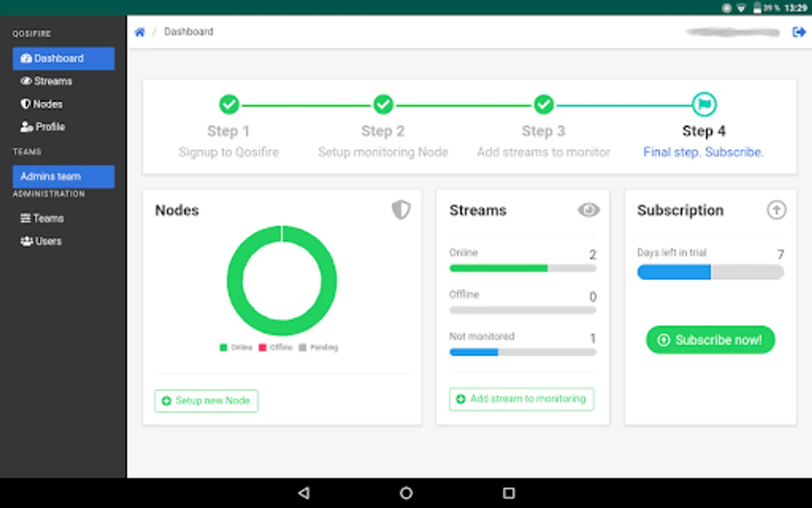Click the 'Streams' card heading

478,211
